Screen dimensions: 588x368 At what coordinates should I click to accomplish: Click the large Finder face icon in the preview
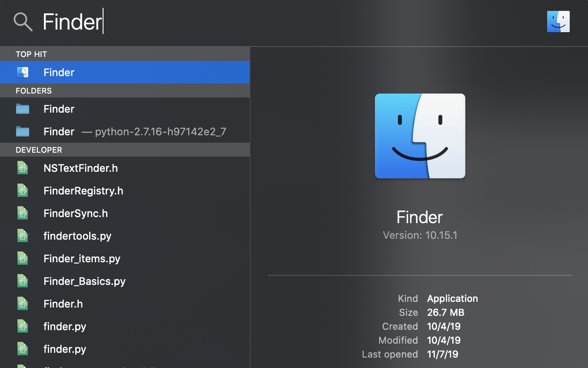click(x=420, y=136)
